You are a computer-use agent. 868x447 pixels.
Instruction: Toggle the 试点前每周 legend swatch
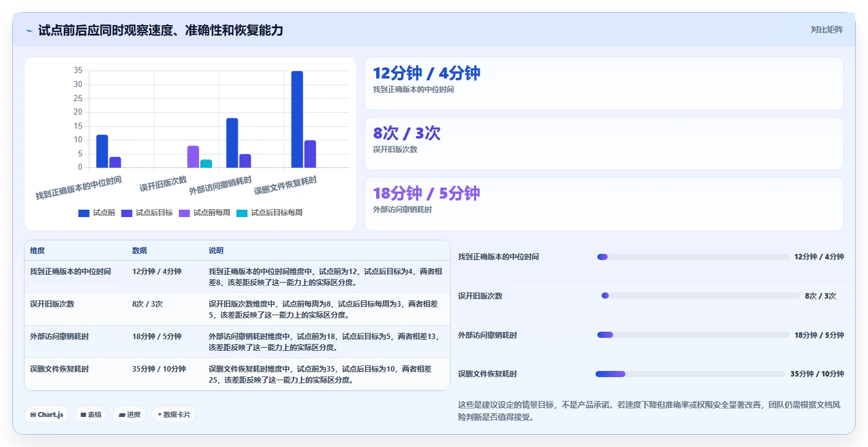(184, 213)
